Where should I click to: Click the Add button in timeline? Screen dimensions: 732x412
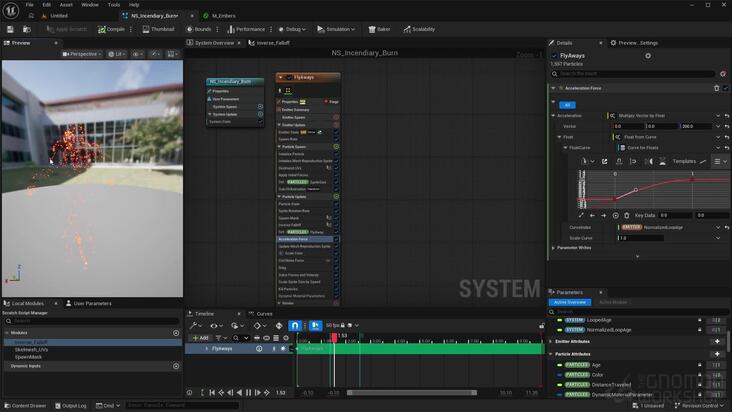pos(200,338)
